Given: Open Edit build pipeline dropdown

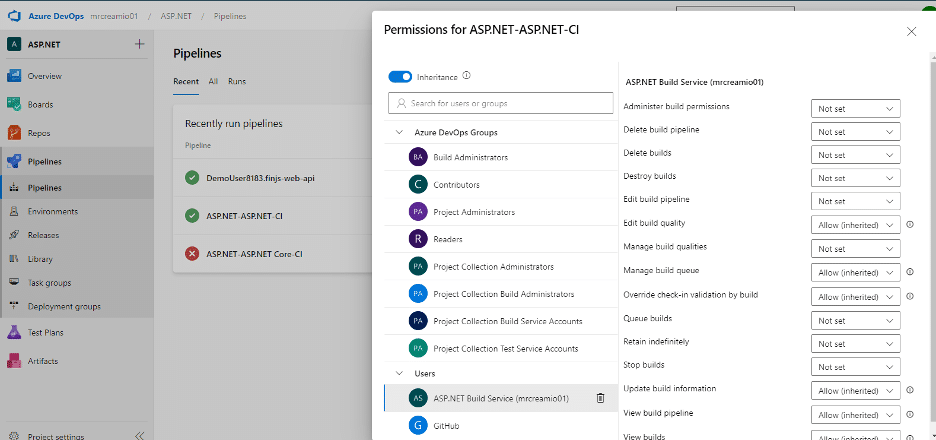Looking at the screenshot, I should 855,201.
